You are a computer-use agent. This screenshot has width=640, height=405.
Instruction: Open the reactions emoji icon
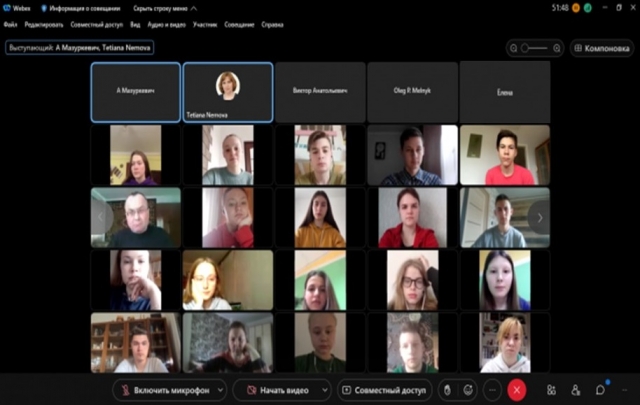click(x=468, y=390)
